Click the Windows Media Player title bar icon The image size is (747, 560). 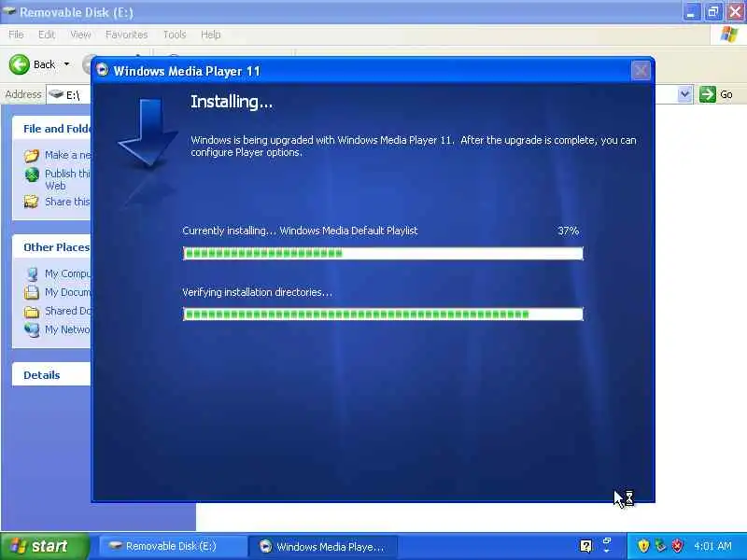point(102,71)
